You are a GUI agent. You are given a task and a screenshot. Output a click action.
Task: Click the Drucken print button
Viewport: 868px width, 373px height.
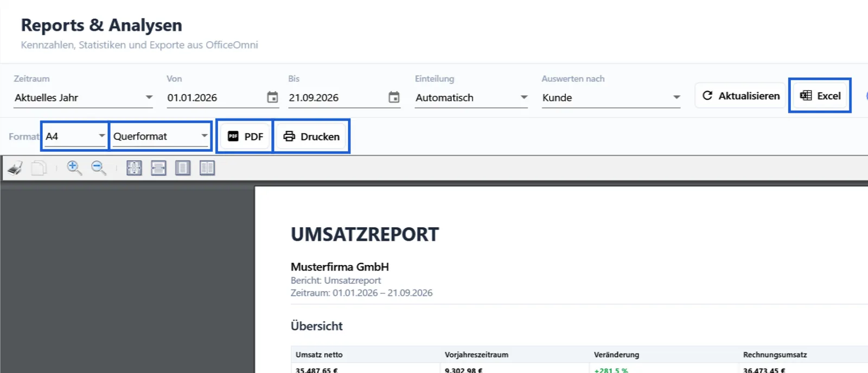[311, 137]
